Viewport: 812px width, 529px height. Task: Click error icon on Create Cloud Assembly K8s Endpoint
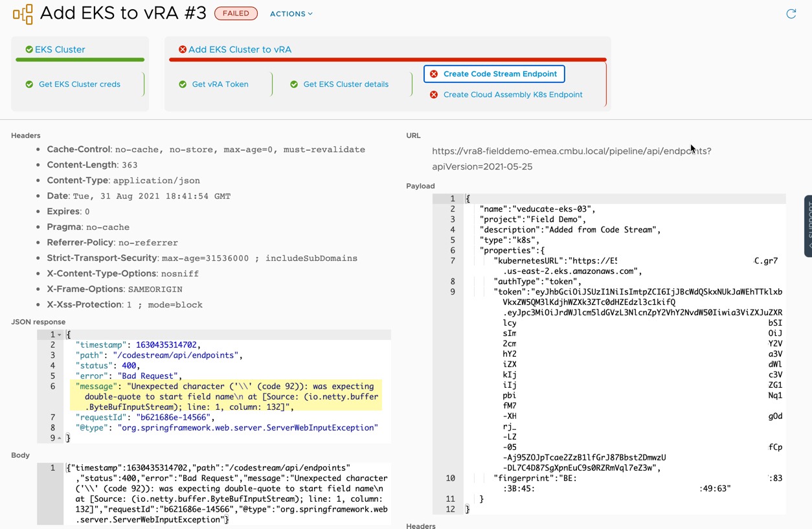[x=434, y=95]
